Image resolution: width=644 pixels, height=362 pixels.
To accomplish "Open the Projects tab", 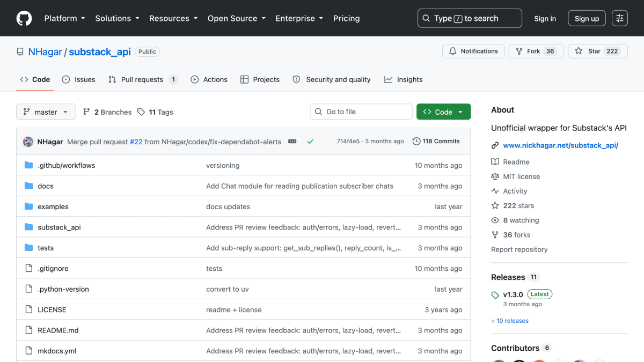I will [x=260, y=79].
